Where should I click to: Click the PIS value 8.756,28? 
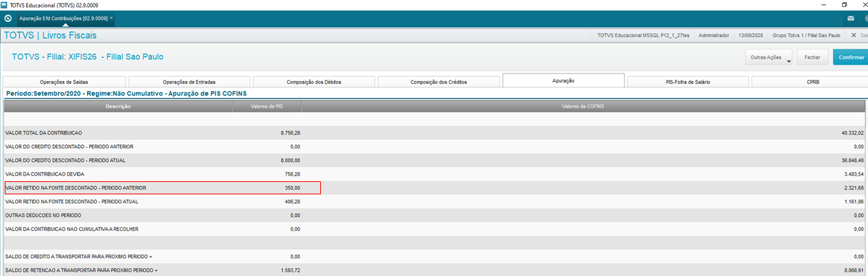[291, 133]
